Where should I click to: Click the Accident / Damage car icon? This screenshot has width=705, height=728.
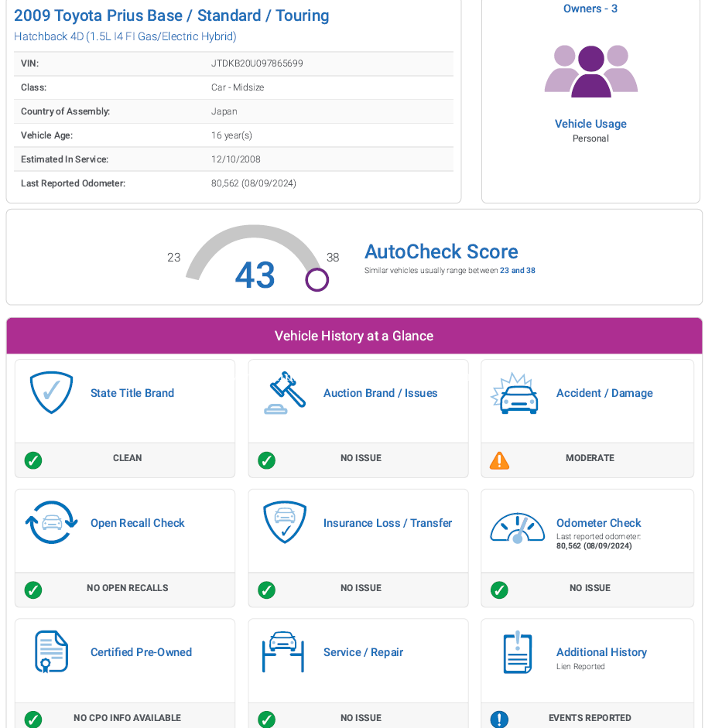tap(515, 393)
